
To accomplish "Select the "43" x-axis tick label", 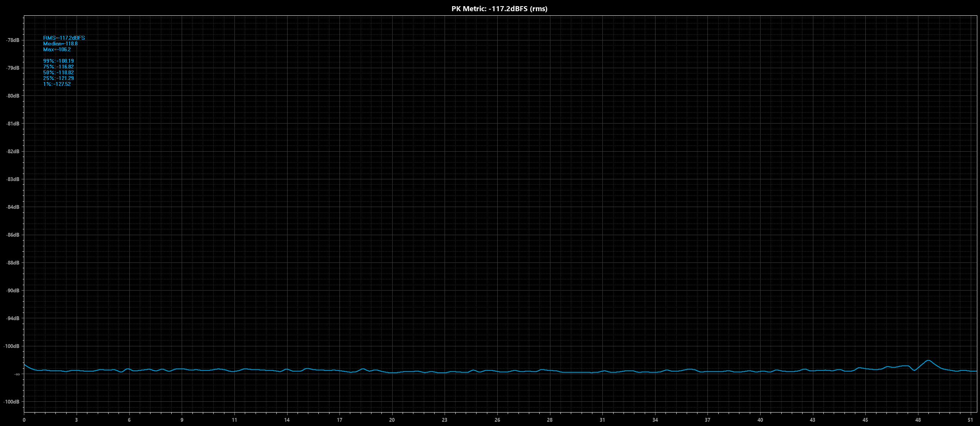I will click(813, 420).
